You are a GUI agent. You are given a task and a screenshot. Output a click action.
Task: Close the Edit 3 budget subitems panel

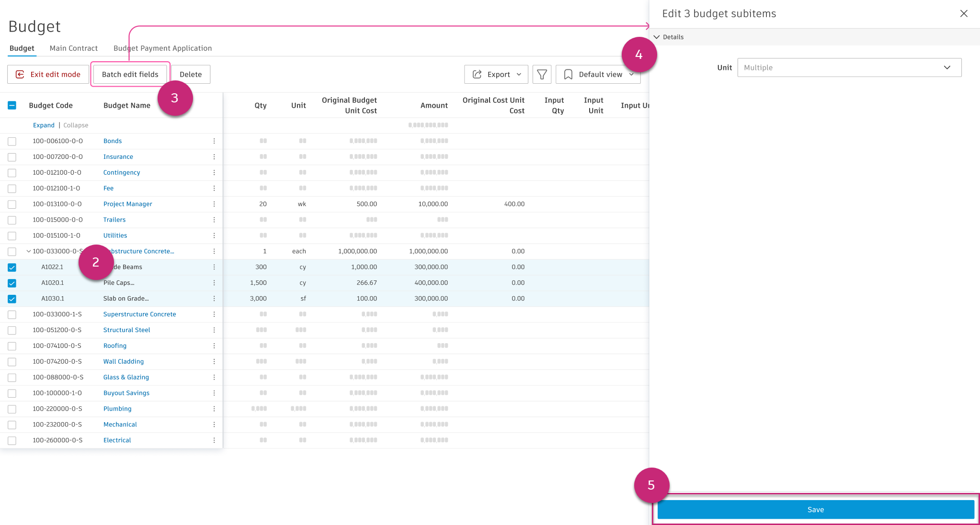pos(964,13)
